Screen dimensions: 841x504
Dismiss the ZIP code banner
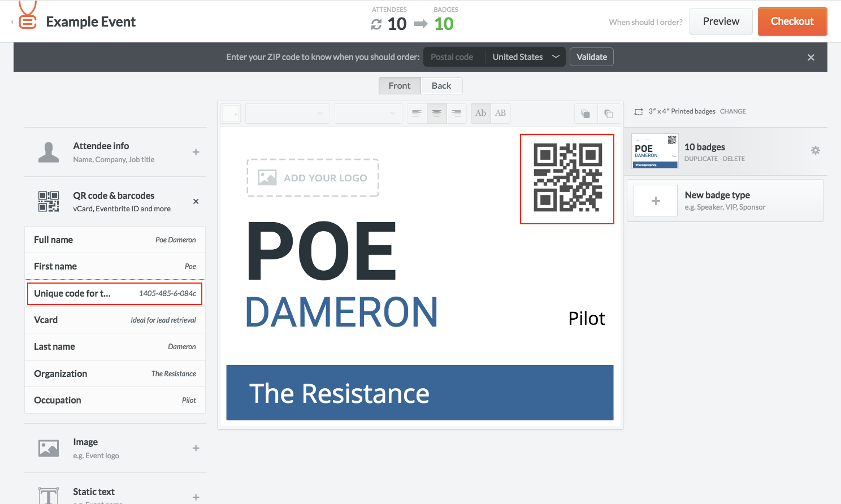[811, 57]
